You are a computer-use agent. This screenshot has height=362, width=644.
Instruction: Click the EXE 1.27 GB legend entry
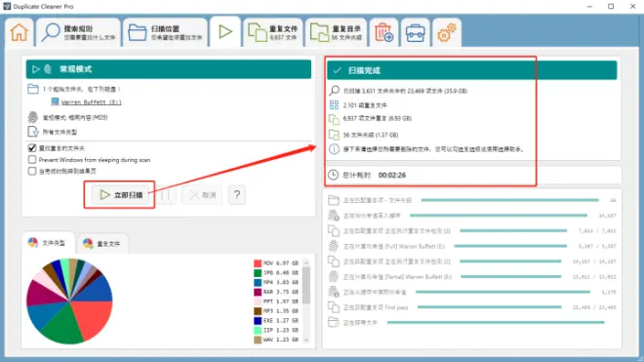[276, 320]
